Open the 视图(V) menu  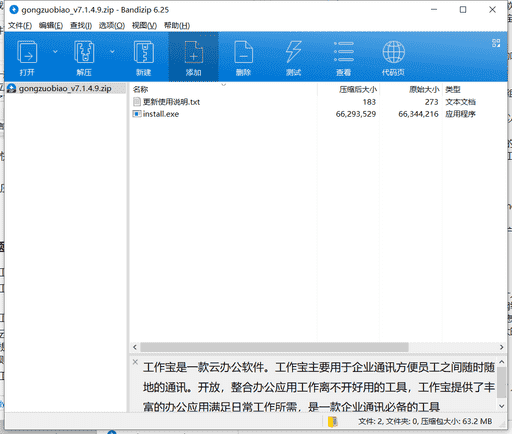tap(144, 26)
